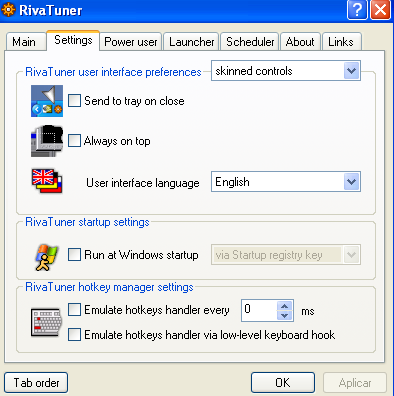The image size is (394, 396).
Task: Confirm with the OK button
Action: click(283, 383)
